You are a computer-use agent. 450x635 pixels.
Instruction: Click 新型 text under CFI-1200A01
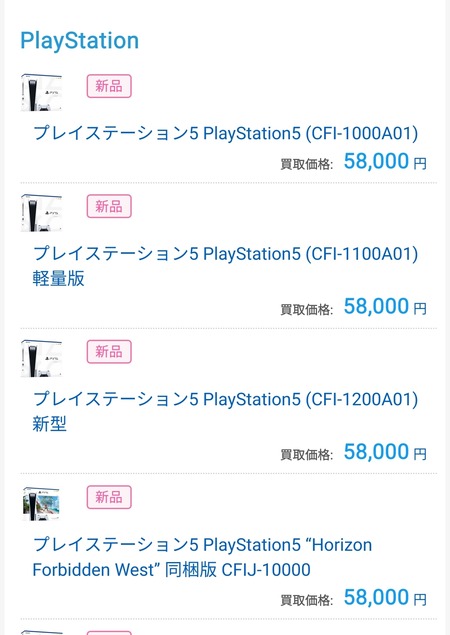(x=49, y=424)
